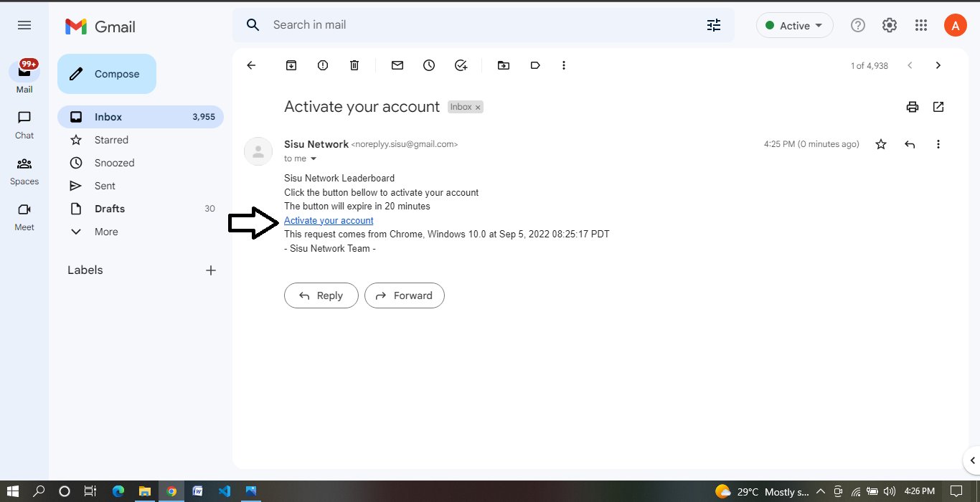Open the account avatar A

[956, 26]
